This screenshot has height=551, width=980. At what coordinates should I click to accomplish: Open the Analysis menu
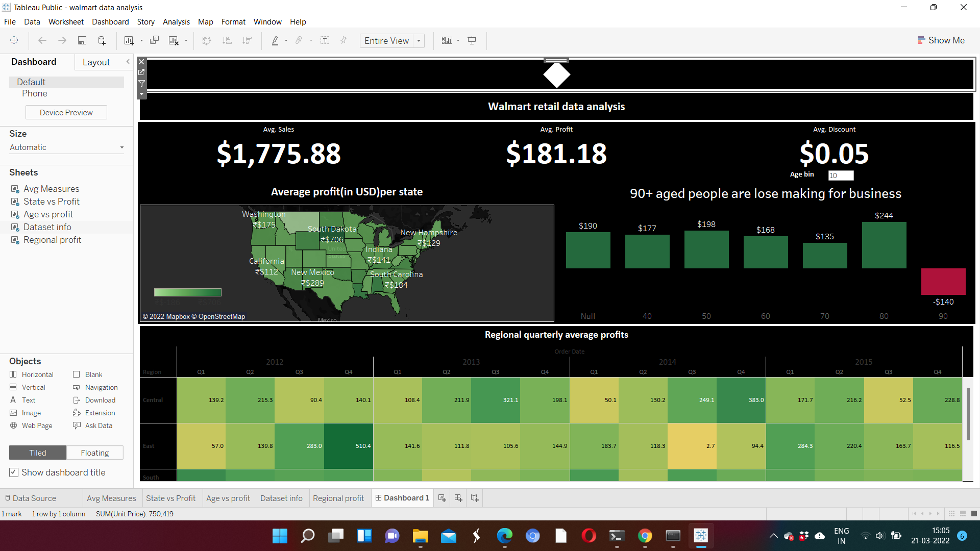point(176,21)
